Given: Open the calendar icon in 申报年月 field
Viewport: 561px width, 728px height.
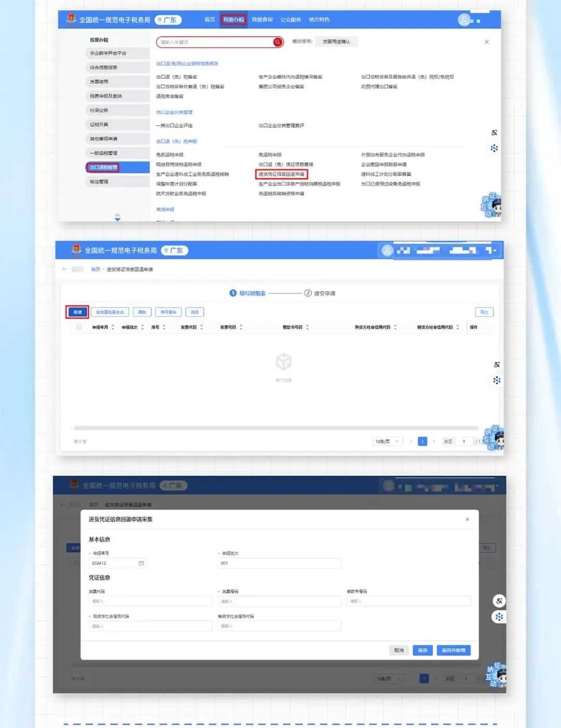Looking at the screenshot, I should pos(141,563).
